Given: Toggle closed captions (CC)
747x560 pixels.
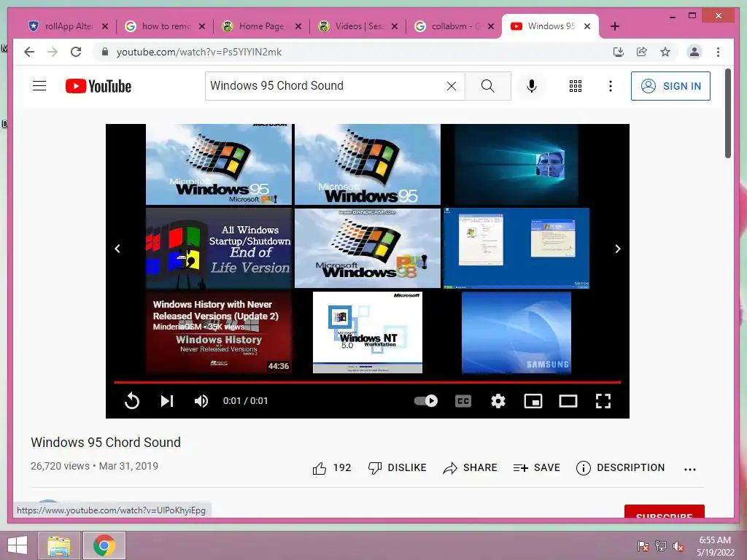Looking at the screenshot, I should tap(463, 401).
